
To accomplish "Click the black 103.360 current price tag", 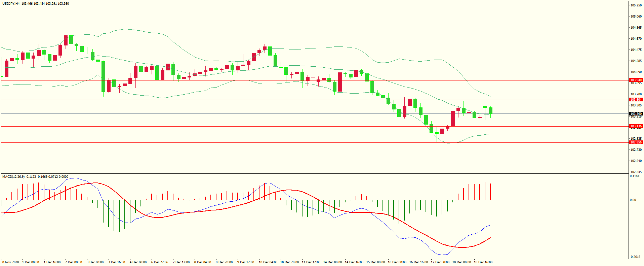I will click(636, 114).
